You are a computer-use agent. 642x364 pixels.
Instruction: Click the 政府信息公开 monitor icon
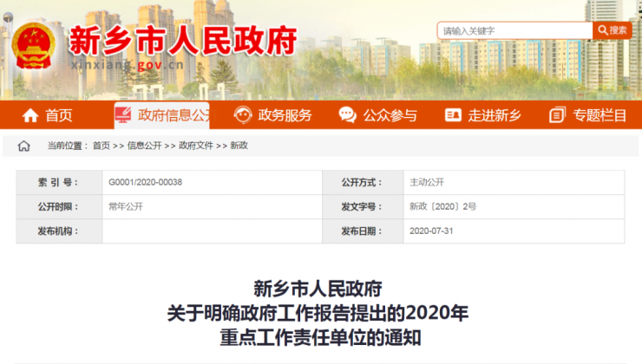pos(124,115)
